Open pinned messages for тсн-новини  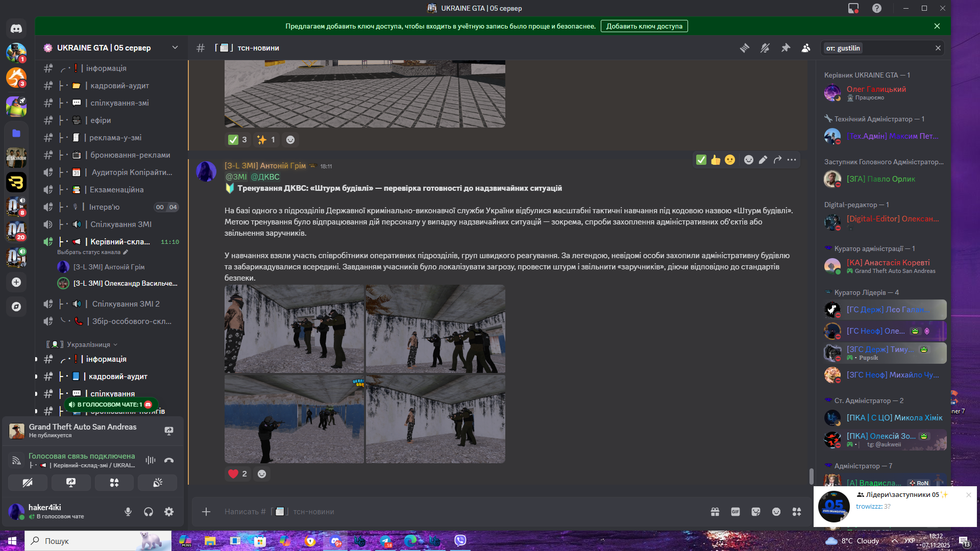click(x=786, y=48)
